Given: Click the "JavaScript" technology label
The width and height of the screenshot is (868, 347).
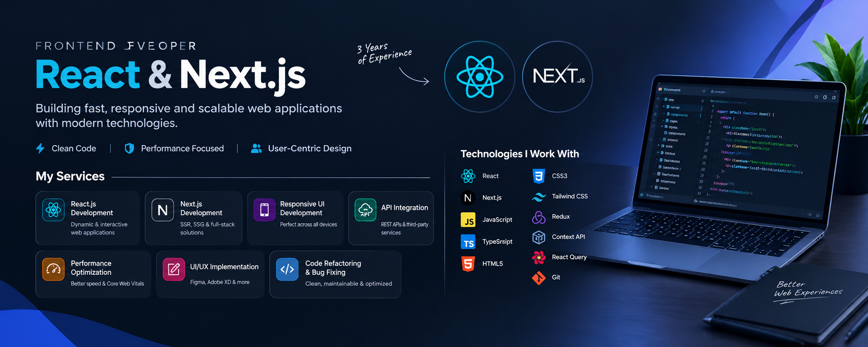Looking at the screenshot, I should 497,220.
